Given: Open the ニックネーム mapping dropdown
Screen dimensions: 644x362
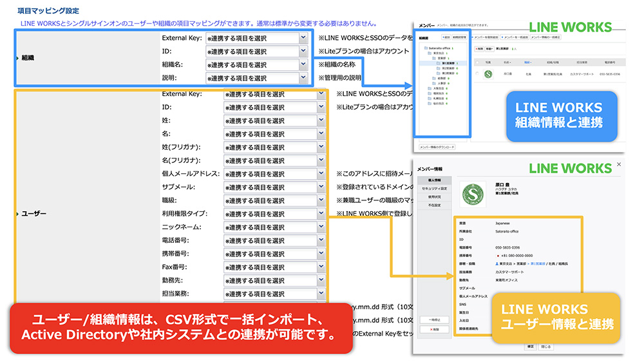Looking at the screenshot, I should 275,227.
